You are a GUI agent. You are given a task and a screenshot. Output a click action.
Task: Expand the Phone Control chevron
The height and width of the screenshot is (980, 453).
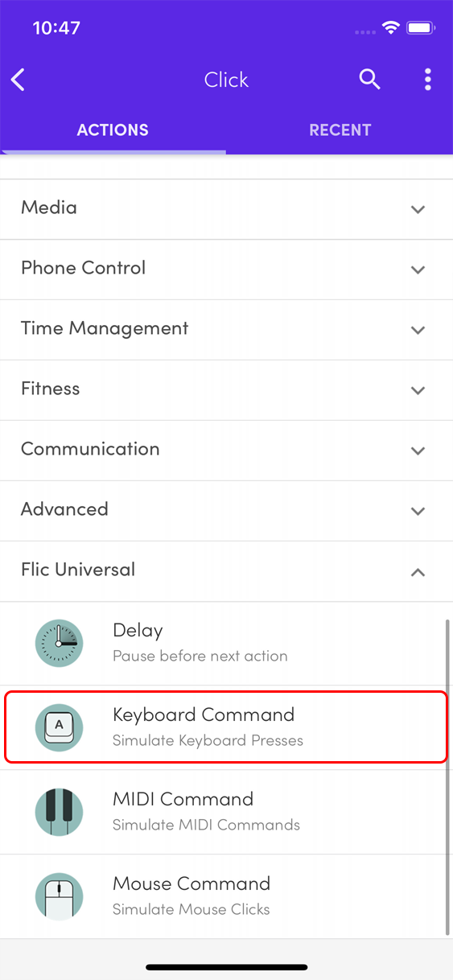[x=418, y=270]
